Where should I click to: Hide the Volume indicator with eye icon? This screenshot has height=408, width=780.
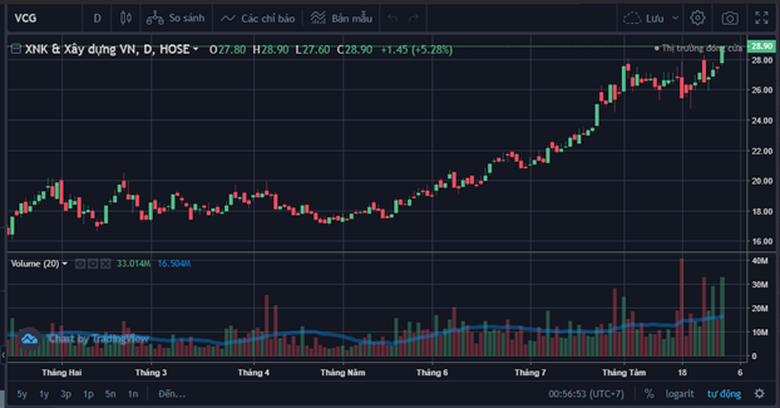(x=80, y=264)
